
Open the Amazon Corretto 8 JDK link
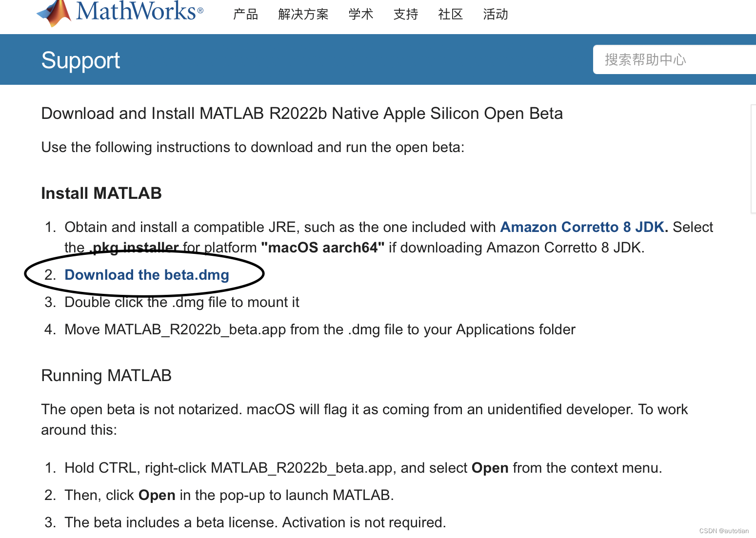[x=582, y=227]
